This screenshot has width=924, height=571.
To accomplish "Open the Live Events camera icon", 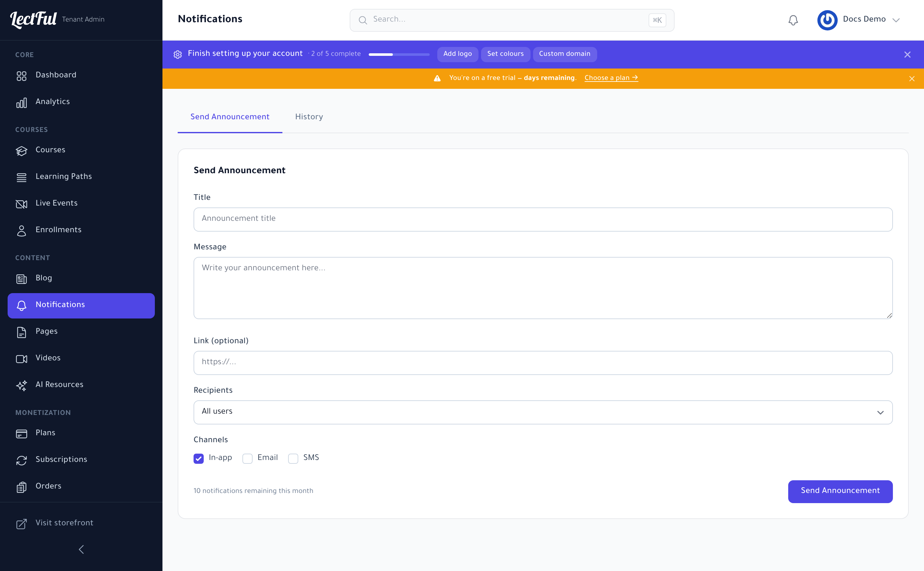I will tap(22, 204).
